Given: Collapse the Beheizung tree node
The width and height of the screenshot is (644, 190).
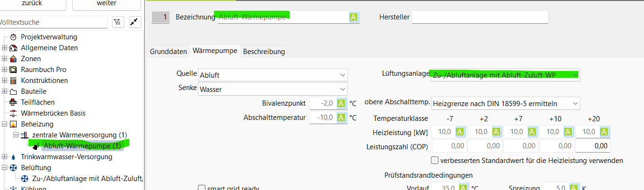Looking at the screenshot, I should (5, 124).
